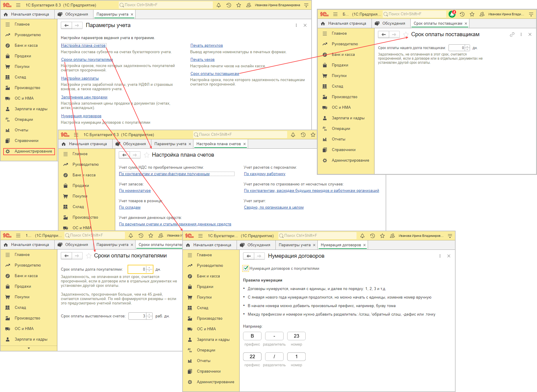Image resolution: width=537 pixels, height=392 pixels.
Task: Increase supplier debt payment days stepper
Action: click(x=467, y=46)
